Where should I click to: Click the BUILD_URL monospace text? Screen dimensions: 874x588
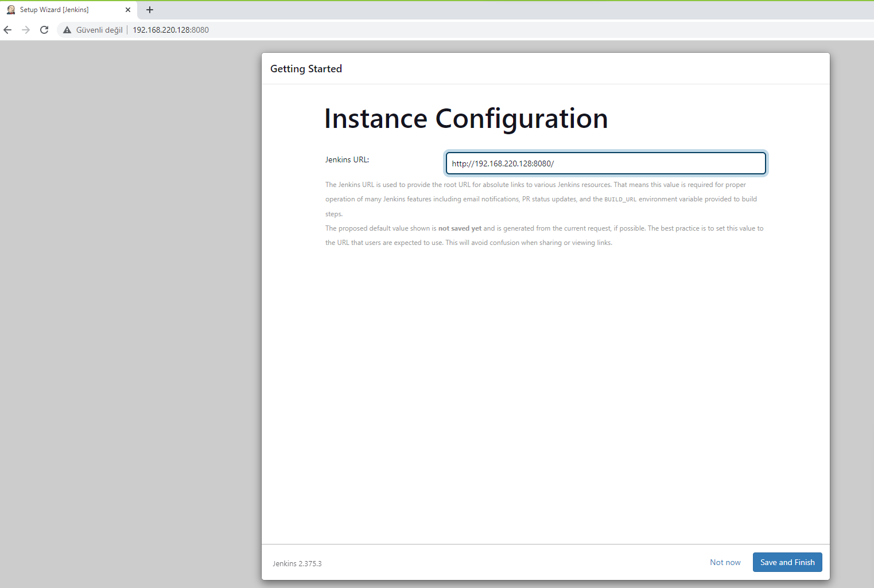[620, 200]
